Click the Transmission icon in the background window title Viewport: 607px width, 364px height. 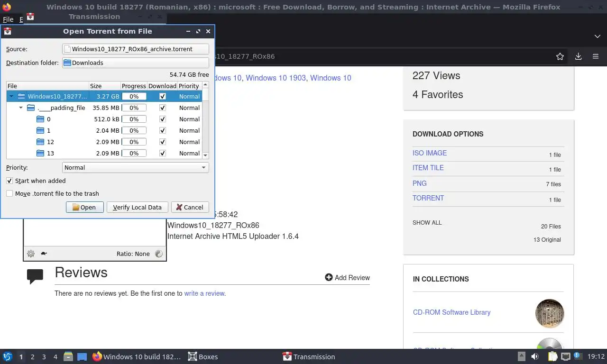coord(30,17)
